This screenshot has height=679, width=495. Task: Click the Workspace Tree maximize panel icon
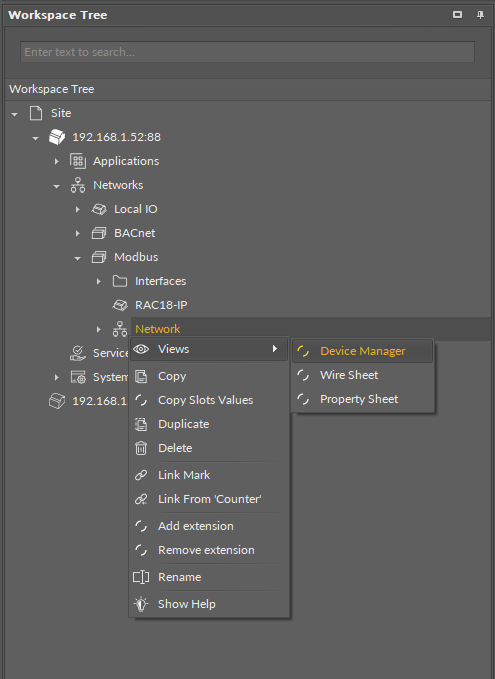457,15
